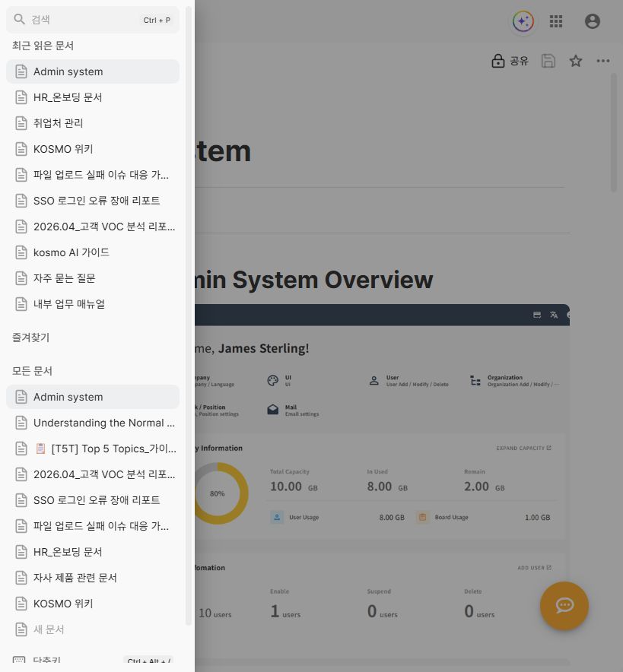Click the Organization tree icon
The height and width of the screenshot is (672, 623).
point(475,381)
